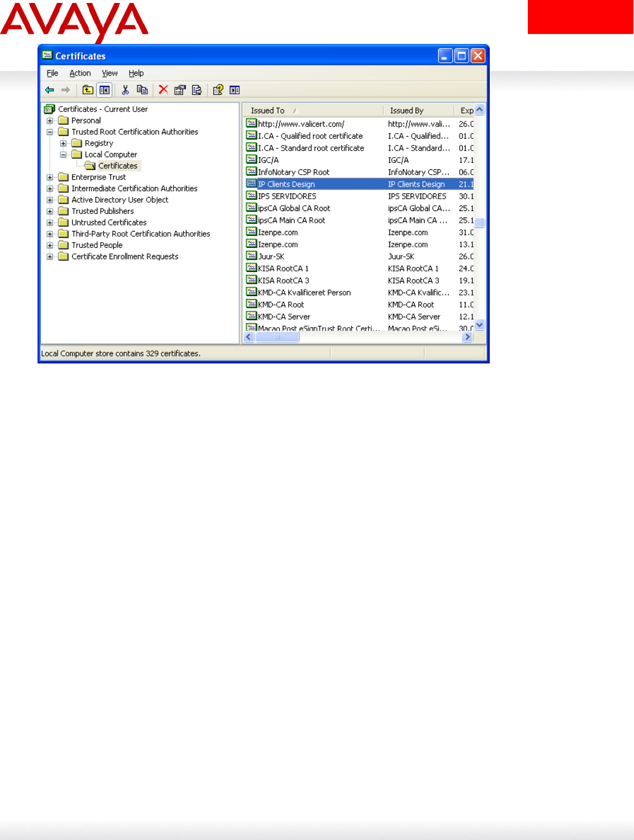Image resolution: width=634 pixels, height=840 pixels.
Task: Expand the Registry tree node
Action: pos(63,143)
